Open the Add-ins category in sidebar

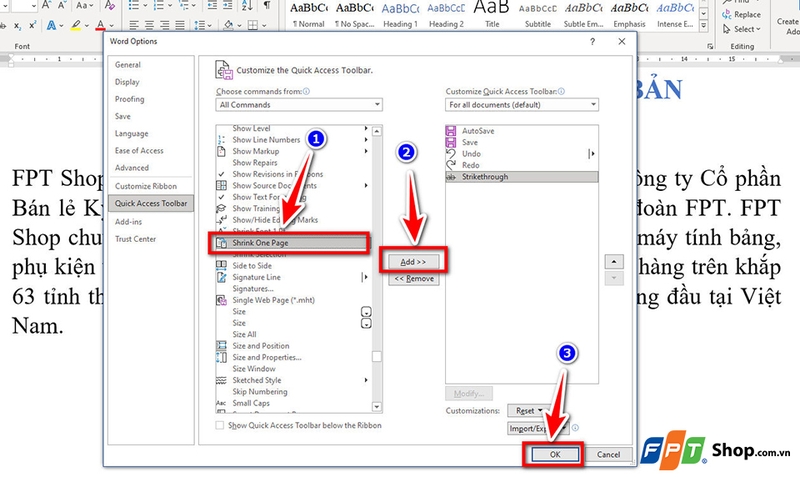128,222
